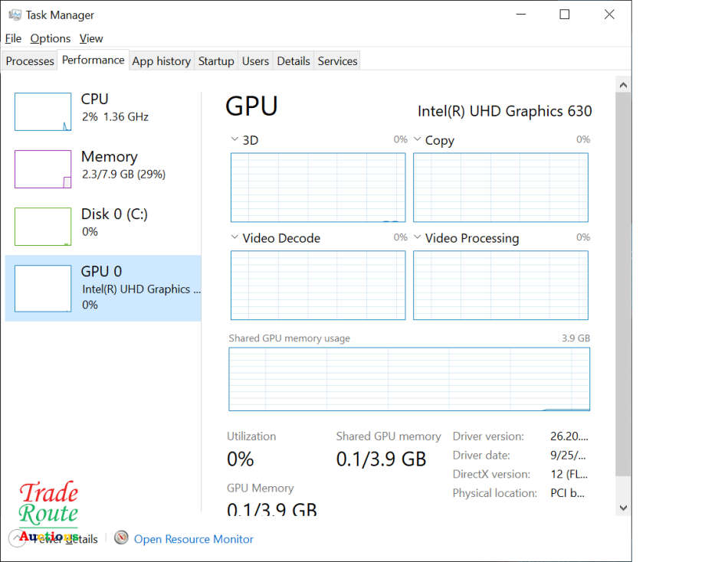This screenshot has width=728, height=562.
Task: Select the CPU graph in the sidebar
Action: coord(42,111)
